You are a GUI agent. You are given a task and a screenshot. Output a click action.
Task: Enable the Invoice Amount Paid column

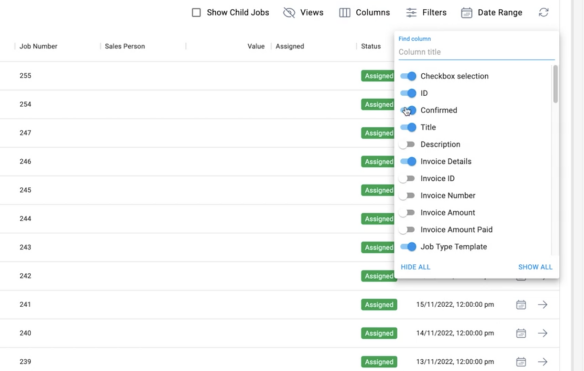[x=407, y=230]
